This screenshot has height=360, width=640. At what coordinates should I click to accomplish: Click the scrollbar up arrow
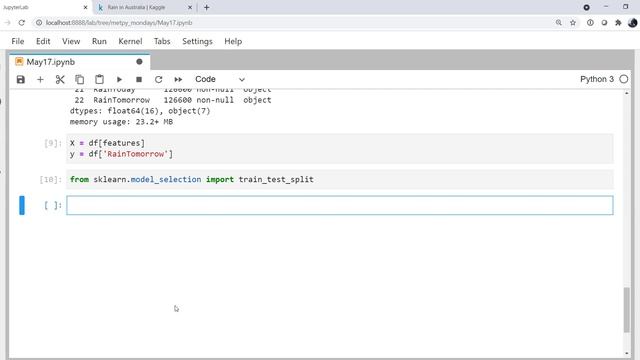tap(627, 93)
